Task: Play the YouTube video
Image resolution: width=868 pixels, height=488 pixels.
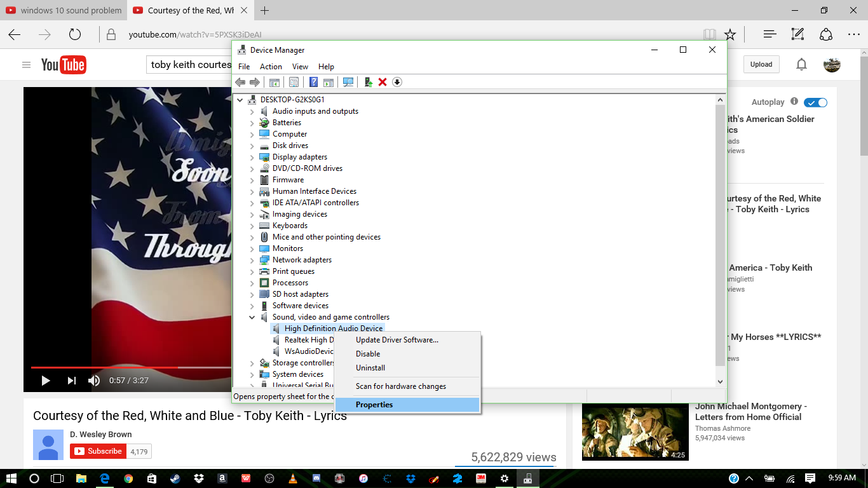Action: coord(45,381)
